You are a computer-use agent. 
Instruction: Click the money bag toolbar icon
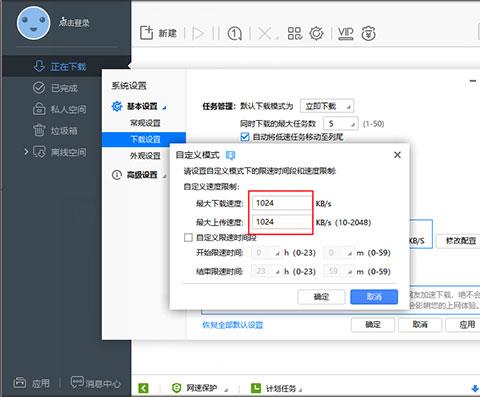[x=368, y=33]
